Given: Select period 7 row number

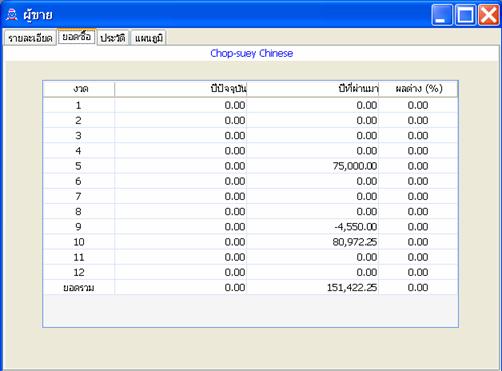Looking at the screenshot, I should coord(78,196).
